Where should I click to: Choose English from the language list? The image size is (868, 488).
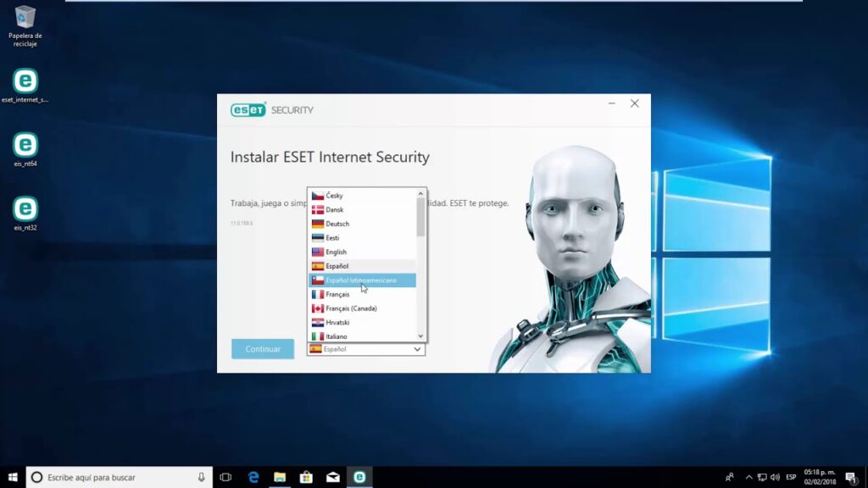tap(362, 252)
